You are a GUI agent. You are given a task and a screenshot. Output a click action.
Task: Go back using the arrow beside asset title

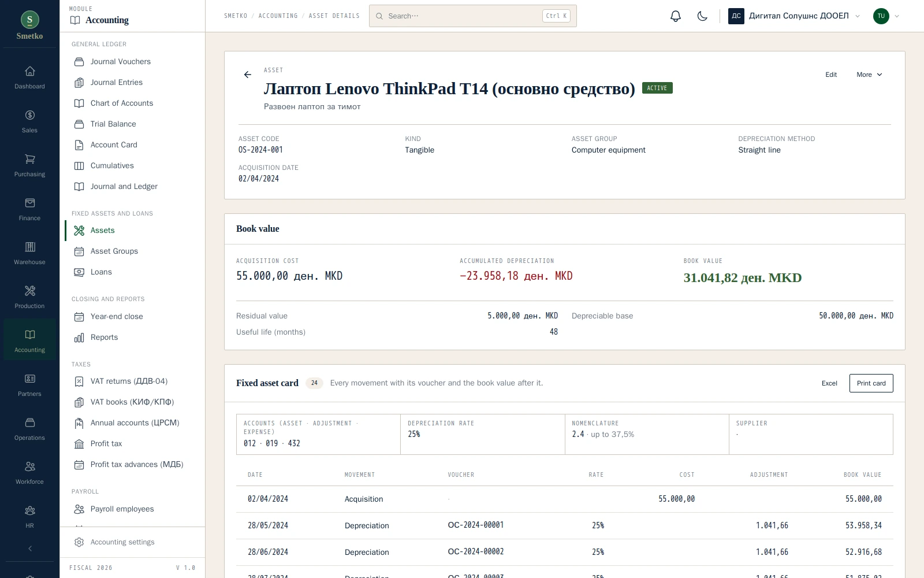click(248, 75)
